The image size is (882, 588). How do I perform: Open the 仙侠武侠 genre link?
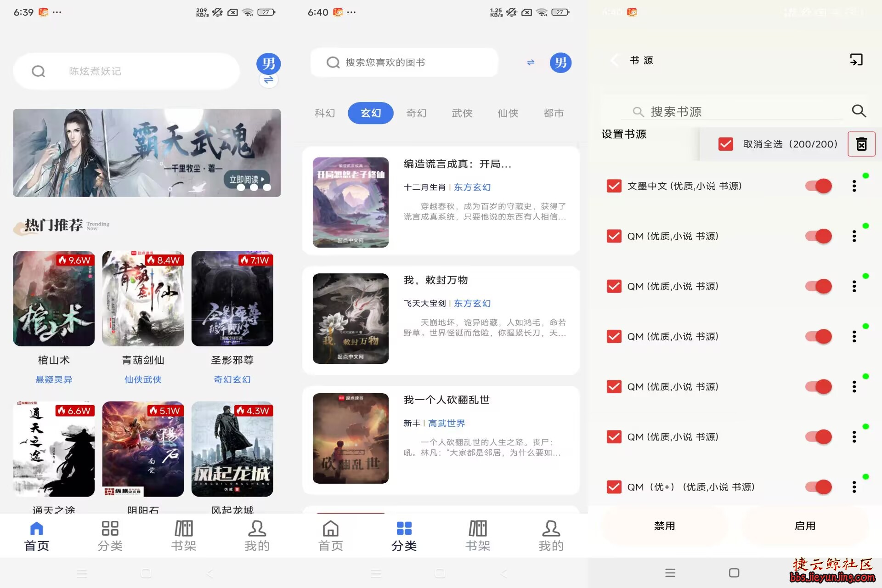[143, 379]
